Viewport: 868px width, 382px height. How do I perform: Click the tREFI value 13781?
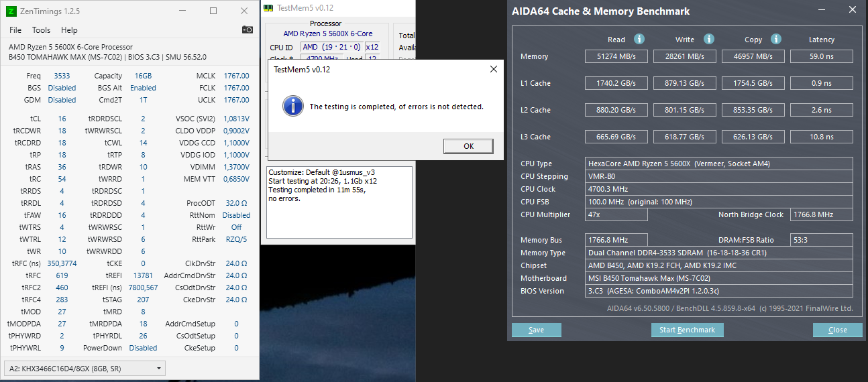coord(143,275)
